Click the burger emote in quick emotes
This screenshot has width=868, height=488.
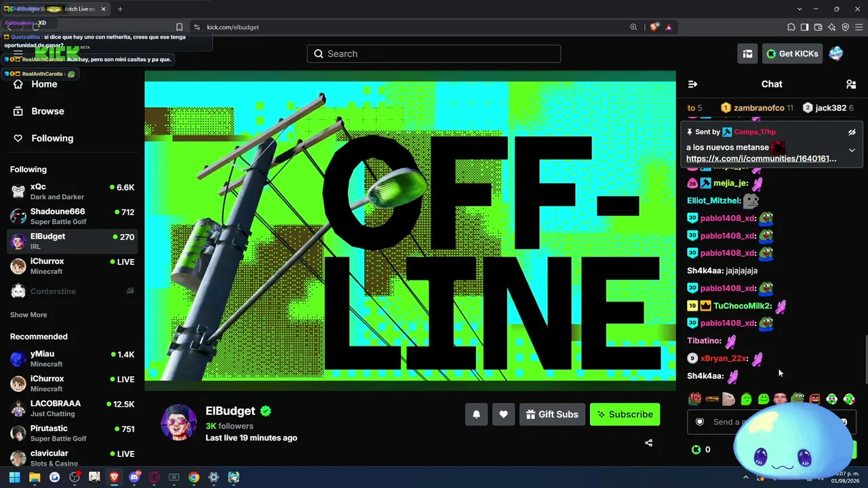[x=712, y=399]
